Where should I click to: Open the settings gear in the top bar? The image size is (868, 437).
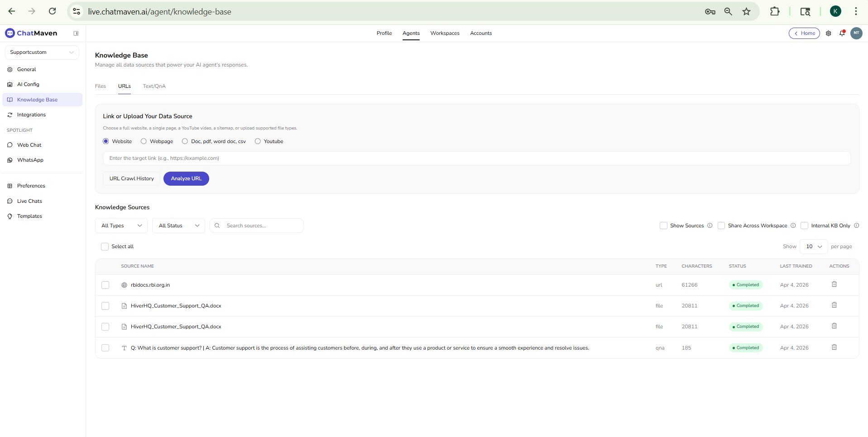(828, 33)
